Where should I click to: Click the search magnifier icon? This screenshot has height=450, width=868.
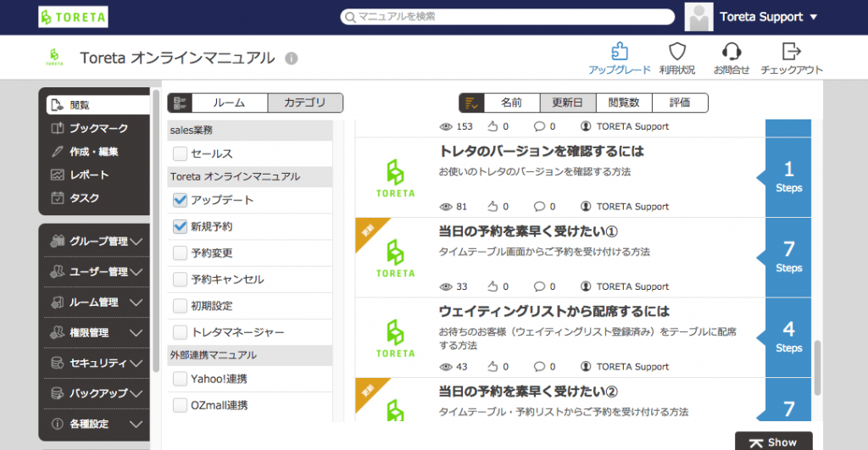click(350, 17)
